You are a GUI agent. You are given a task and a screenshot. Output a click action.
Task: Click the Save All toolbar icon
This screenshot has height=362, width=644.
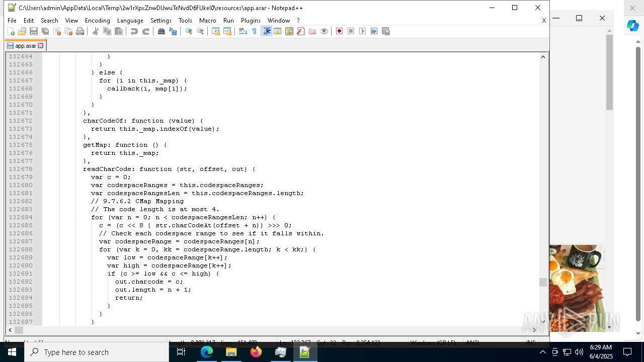(45, 31)
